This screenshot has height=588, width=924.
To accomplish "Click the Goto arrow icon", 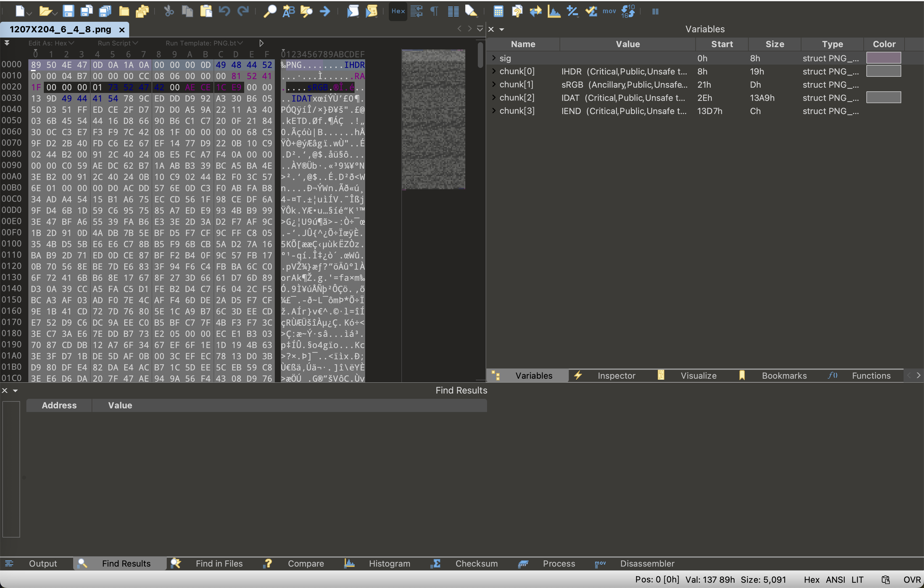I will coord(325,12).
